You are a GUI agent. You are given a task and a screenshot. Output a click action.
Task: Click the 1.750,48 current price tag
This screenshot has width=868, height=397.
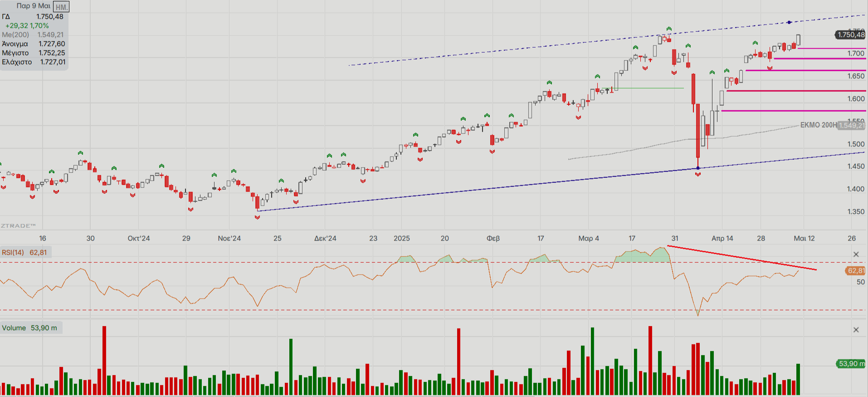[x=851, y=34]
